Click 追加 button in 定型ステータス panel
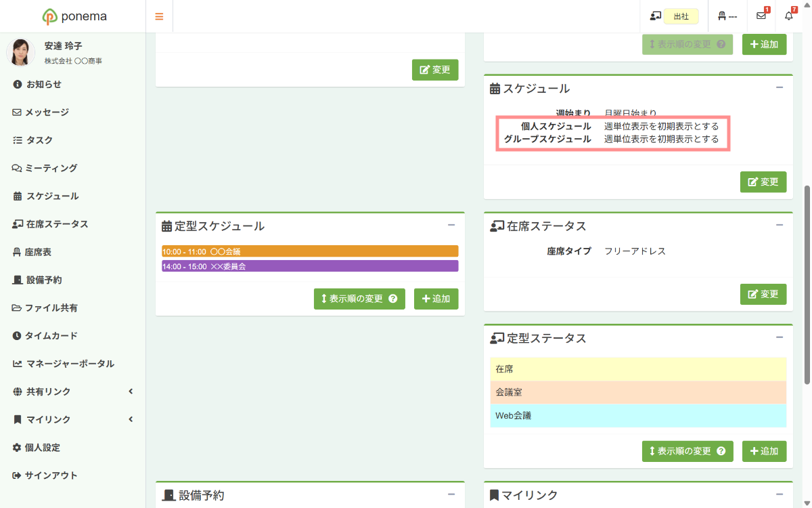 [x=765, y=451]
